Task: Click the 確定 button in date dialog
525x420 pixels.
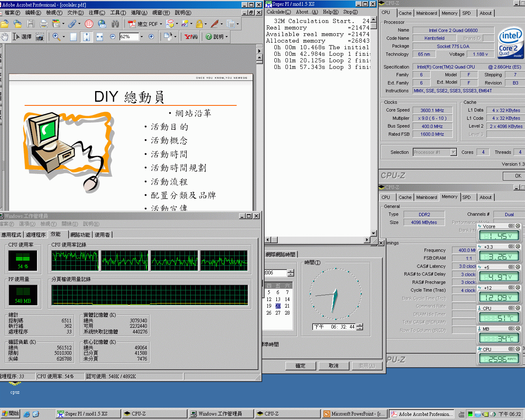Action: [x=301, y=366]
